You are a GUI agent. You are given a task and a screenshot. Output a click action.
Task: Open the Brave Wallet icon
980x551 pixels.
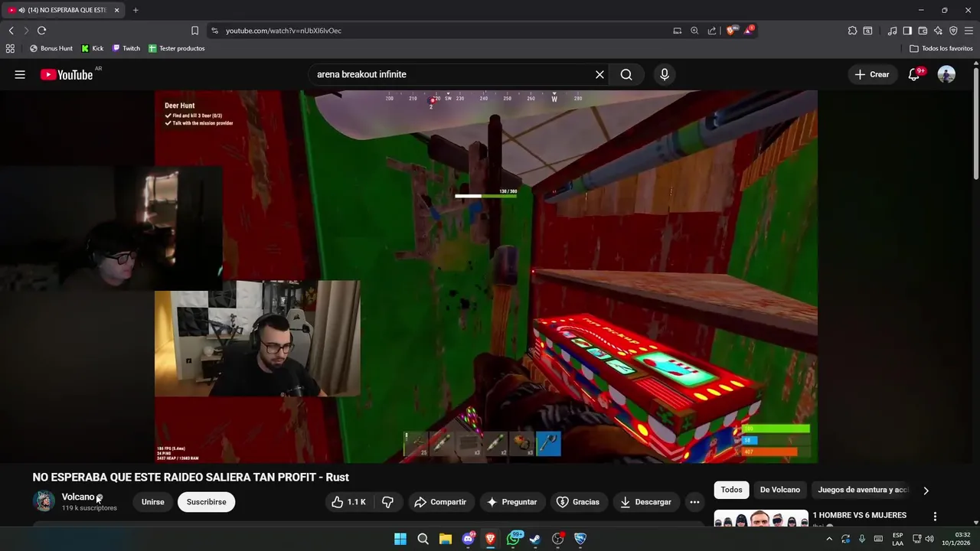[x=923, y=31]
